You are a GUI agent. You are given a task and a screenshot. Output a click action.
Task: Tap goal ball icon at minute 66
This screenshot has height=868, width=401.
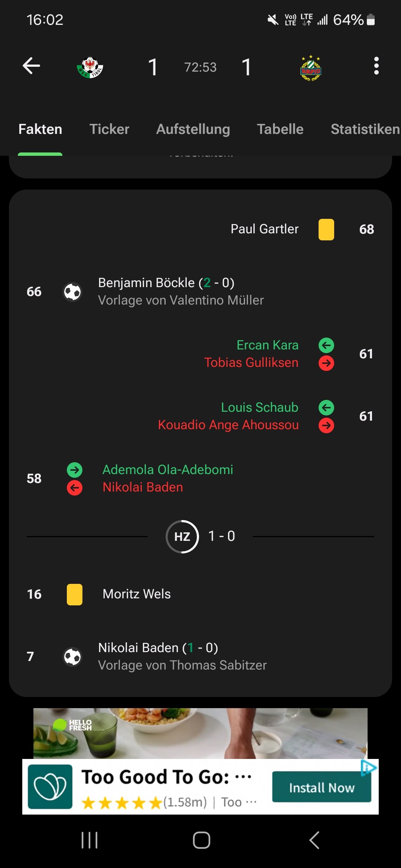click(72, 292)
